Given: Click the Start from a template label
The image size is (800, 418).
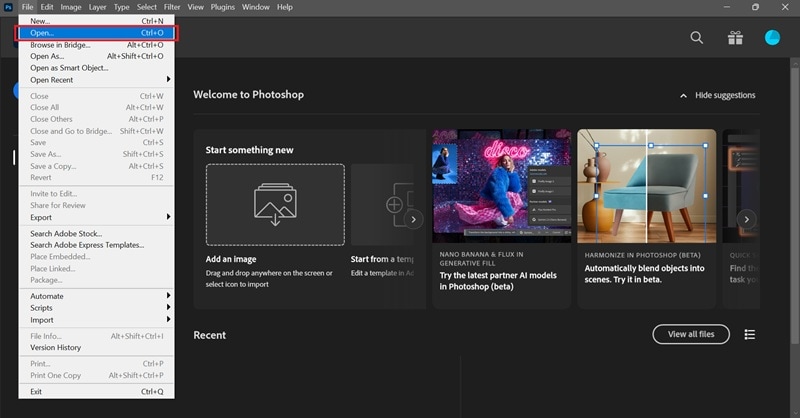Looking at the screenshot, I should coord(382,259).
